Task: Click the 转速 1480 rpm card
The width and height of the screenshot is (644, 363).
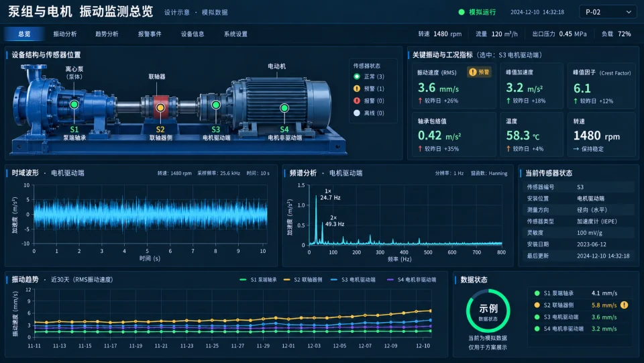Action: click(x=601, y=134)
